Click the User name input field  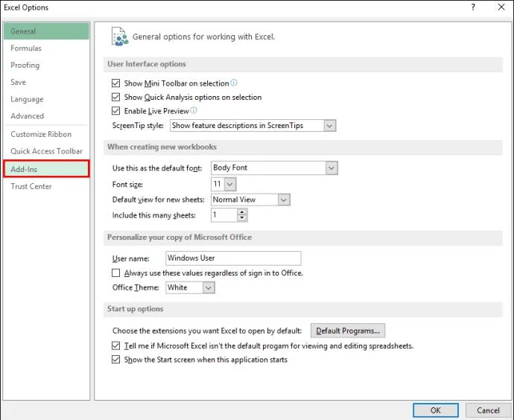[x=233, y=258]
